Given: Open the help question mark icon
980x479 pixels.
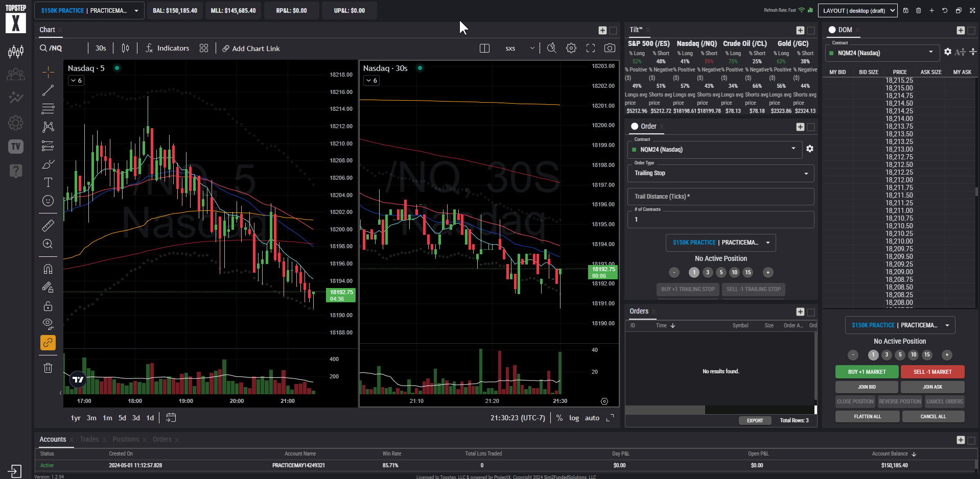Looking at the screenshot, I should 16,171.
